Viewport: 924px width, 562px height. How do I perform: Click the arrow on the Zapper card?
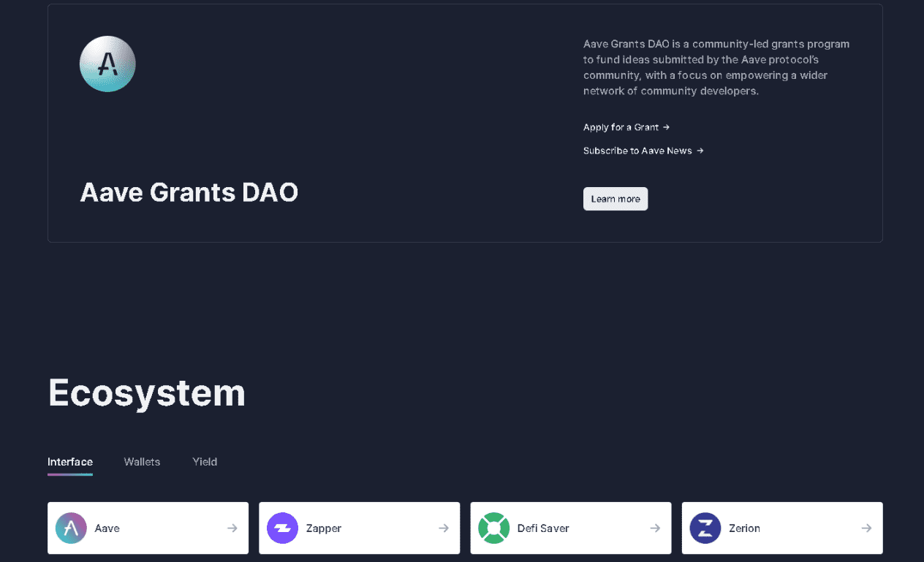tap(444, 528)
